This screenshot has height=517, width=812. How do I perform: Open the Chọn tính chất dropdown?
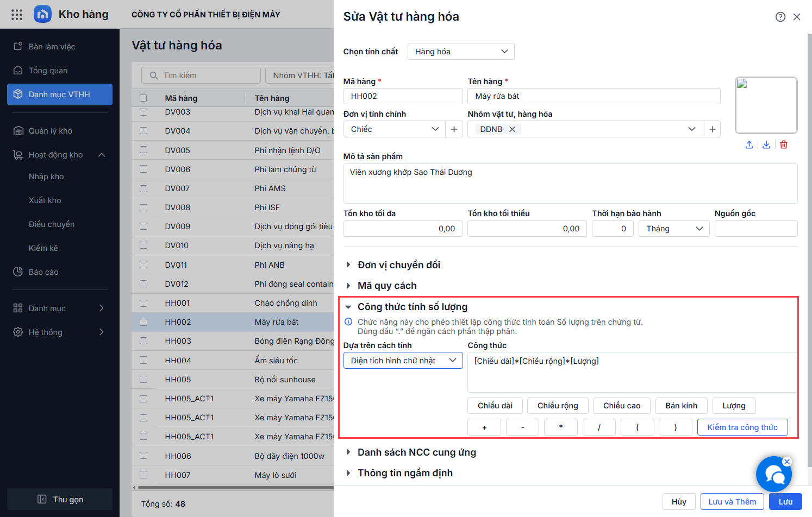pos(461,52)
